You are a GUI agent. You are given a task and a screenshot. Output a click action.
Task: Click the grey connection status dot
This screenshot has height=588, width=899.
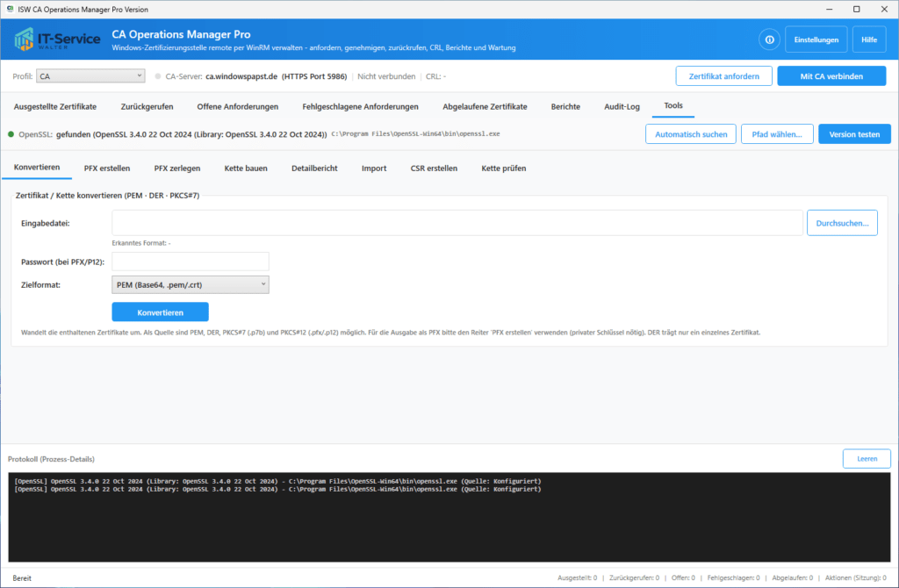pyautogui.click(x=158, y=76)
